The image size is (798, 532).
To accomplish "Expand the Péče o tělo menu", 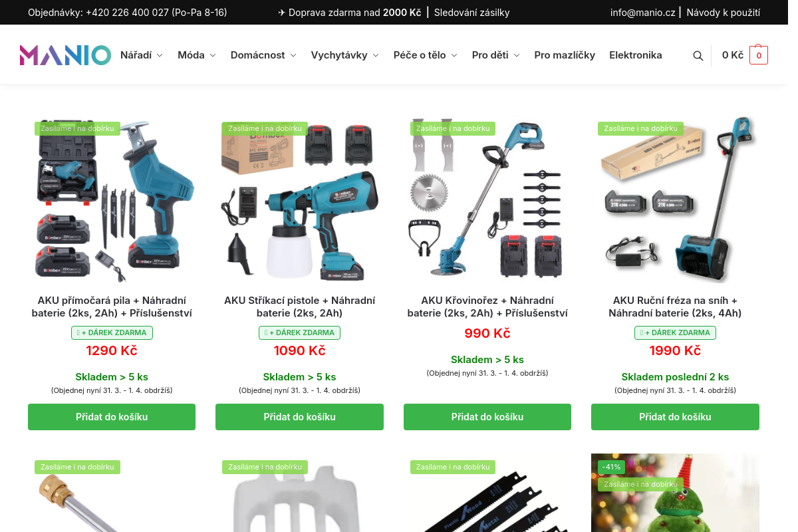I will [x=425, y=55].
